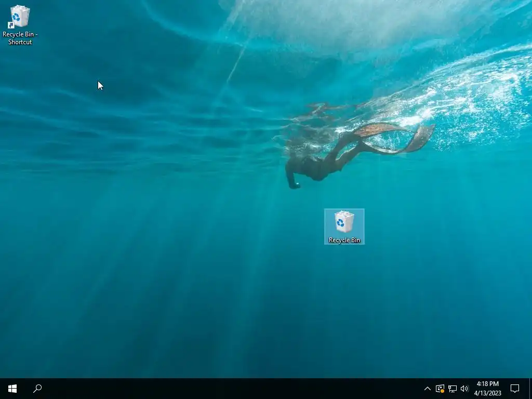Screen dimensions: 532x399
Task: Click the tray icon with orange badge
Action: [440, 389]
